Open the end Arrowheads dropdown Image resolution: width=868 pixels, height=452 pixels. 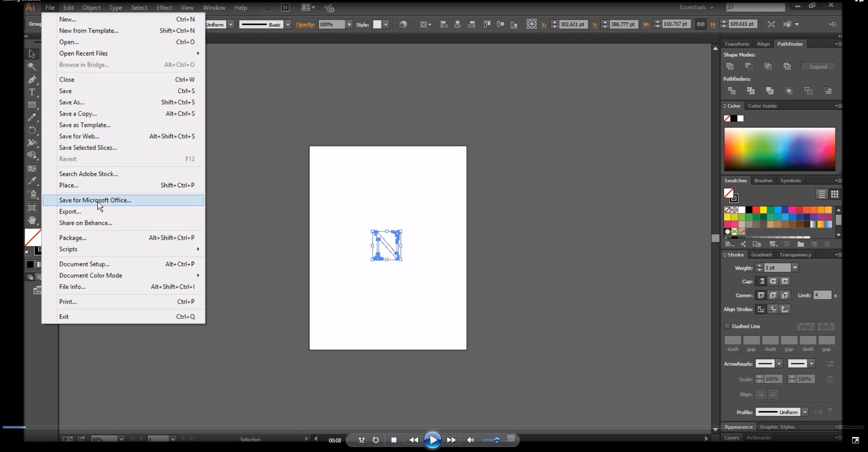(811, 364)
